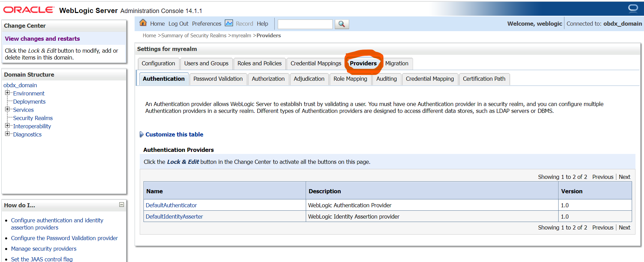Image resolution: width=644 pixels, height=262 pixels.
Task: Select obdx_domain in Domain Structure
Action: click(x=20, y=85)
